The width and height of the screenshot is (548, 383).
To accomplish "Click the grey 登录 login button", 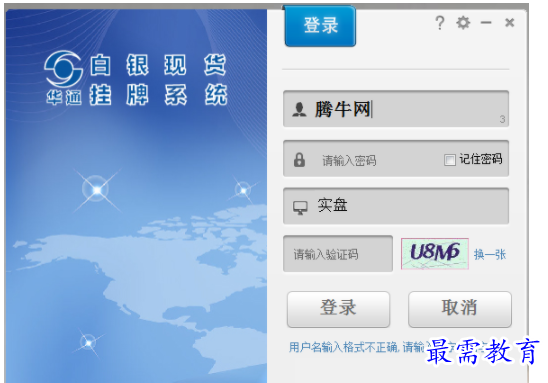I will [x=338, y=309].
